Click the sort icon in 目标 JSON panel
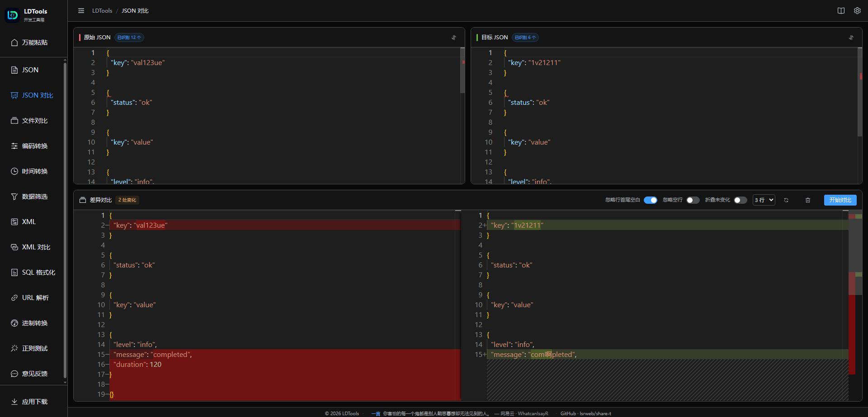 851,37
